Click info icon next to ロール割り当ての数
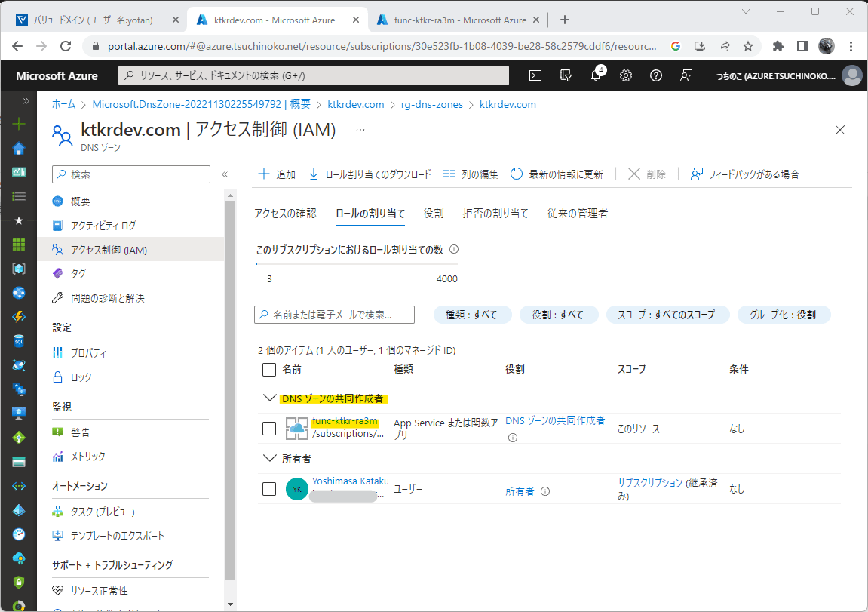This screenshot has width=868, height=612. (454, 249)
